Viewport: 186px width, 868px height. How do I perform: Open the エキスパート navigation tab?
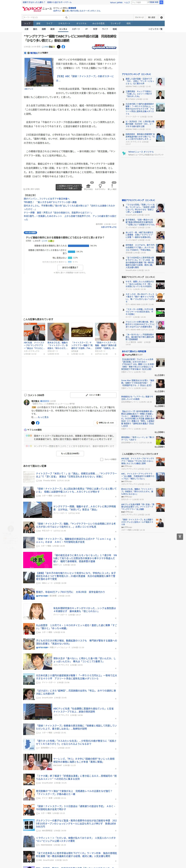pos(64,24)
